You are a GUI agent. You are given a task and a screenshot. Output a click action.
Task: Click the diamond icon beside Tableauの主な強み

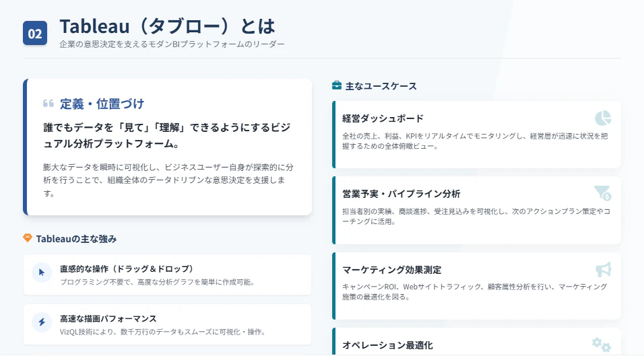tap(28, 238)
